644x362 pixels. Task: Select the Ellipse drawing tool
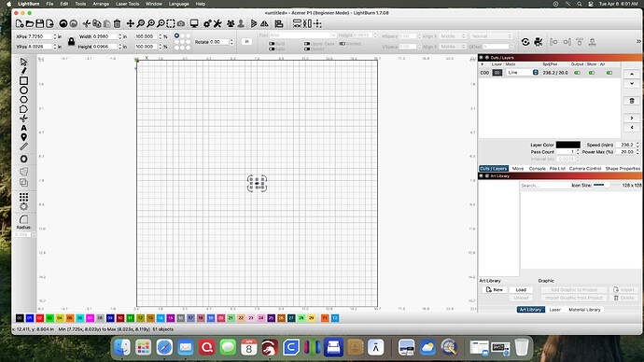point(24,90)
